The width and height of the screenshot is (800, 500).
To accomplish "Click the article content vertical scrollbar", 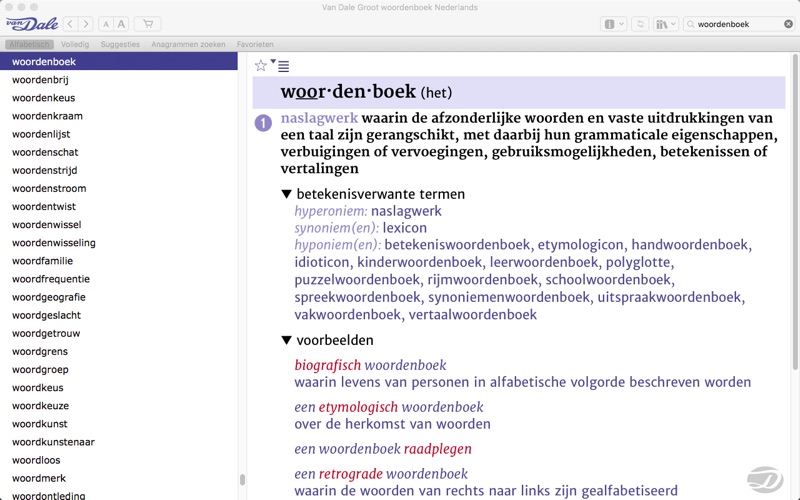I will pos(795,212).
